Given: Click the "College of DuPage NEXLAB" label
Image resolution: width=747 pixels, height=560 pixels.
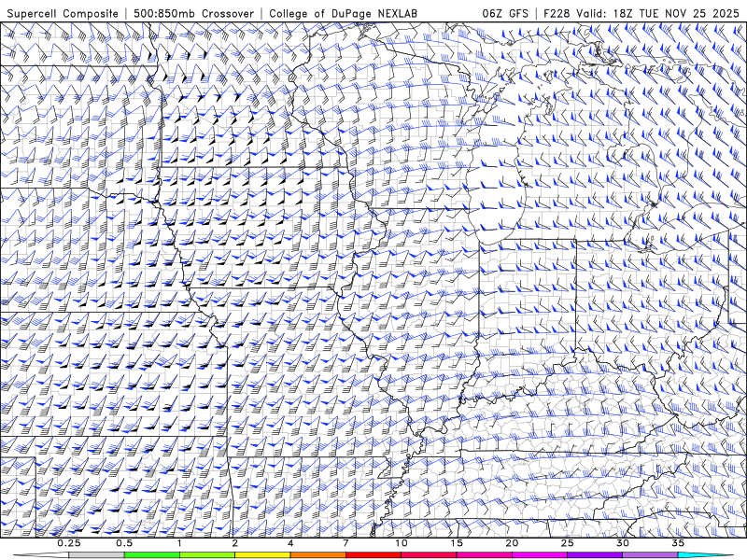Looking at the screenshot, I should [343, 13].
